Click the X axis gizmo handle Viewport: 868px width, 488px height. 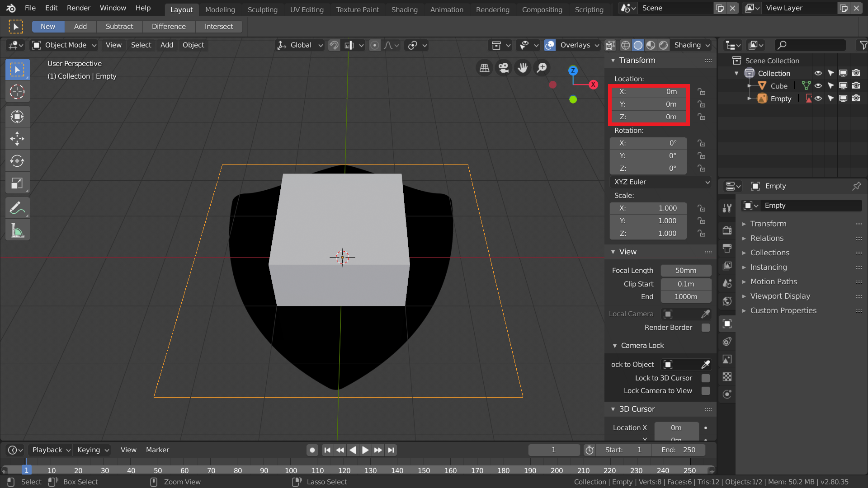pyautogui.click(x=593, y=84)
